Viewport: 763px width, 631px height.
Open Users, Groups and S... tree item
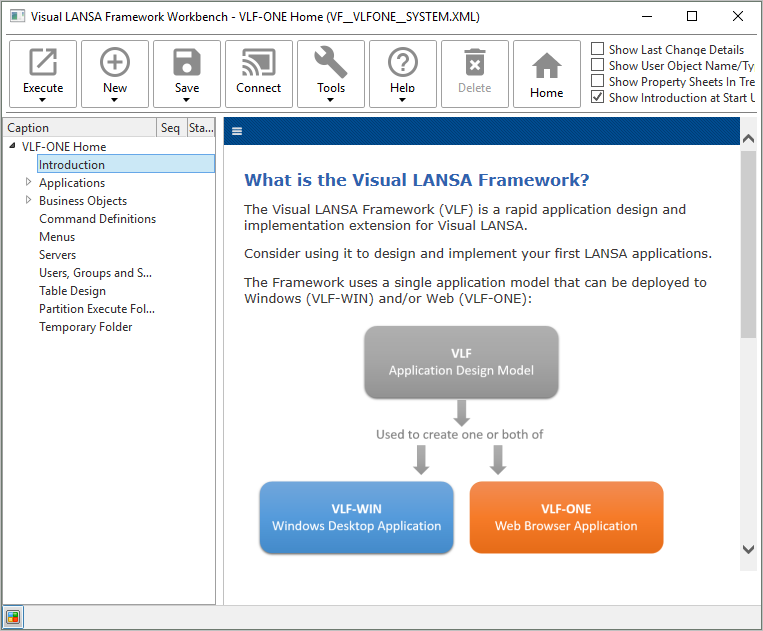click(x=95, y=272)
